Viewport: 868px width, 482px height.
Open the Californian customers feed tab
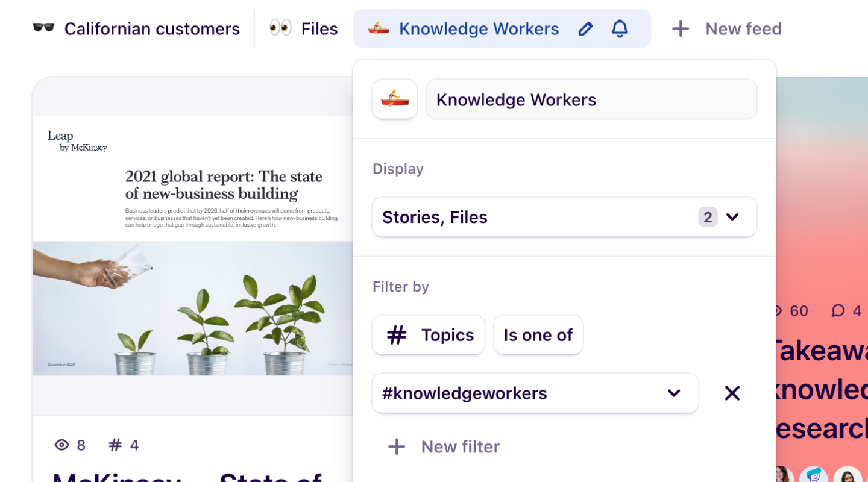point(136,28)
